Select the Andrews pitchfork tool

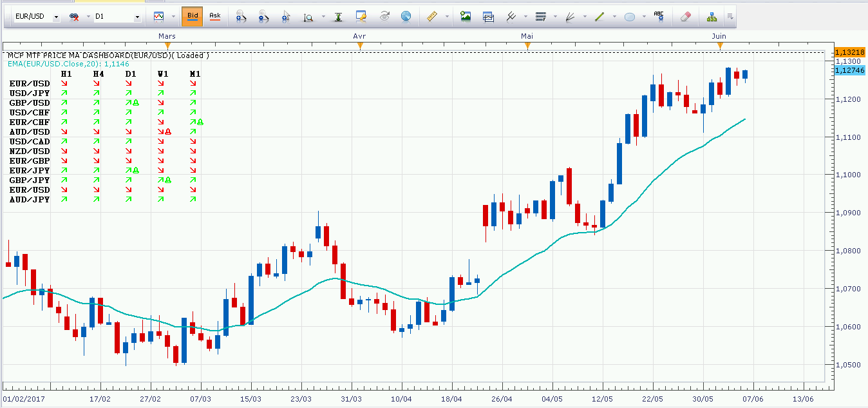[x=511, y=16]
